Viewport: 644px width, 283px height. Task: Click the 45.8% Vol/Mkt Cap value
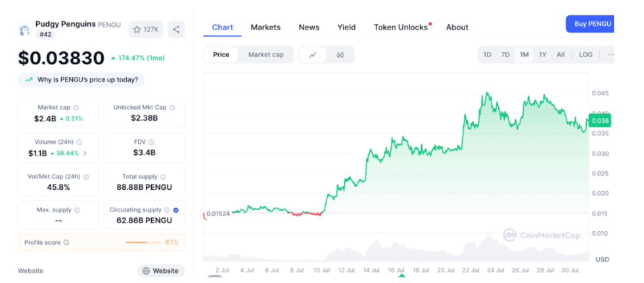(58, 187)
